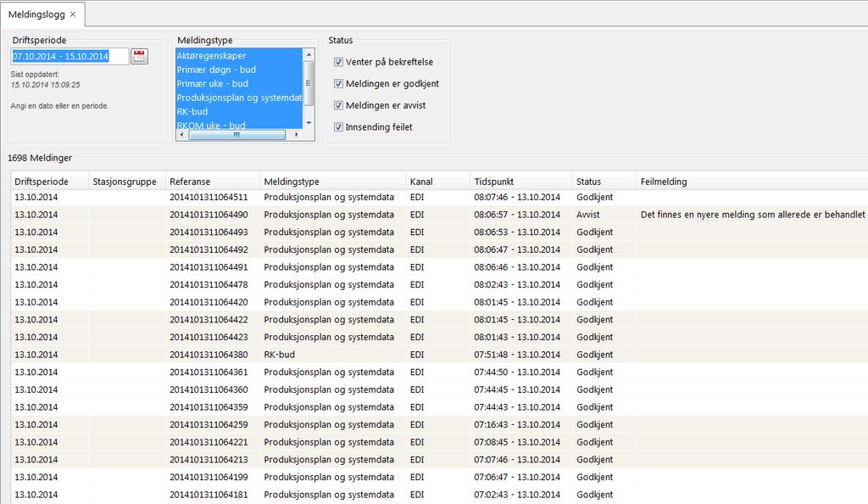Click the Meldingstype horizontal scrollbar thumb
Image resolution: width=868 pixels, height=504 pixels.
[237, 135]
